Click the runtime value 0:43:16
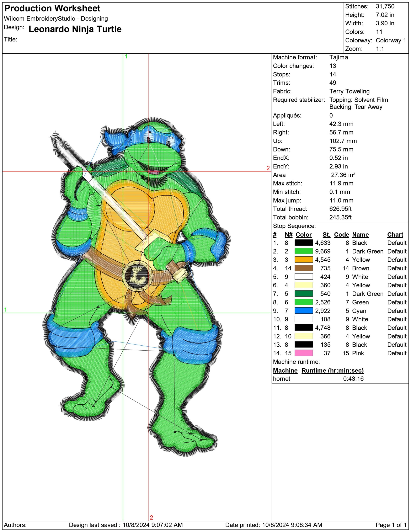Viewport: 411px width, 532px height. [353, 379]
